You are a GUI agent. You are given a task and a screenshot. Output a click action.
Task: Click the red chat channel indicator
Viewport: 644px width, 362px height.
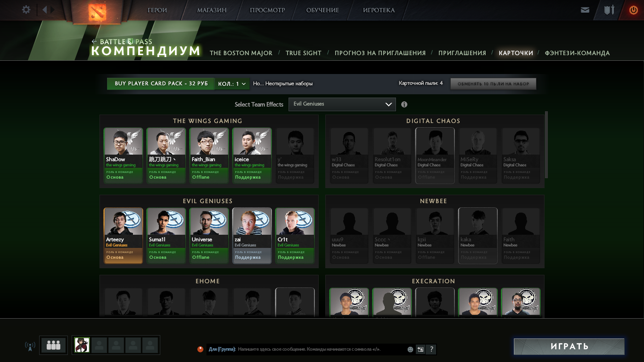tap(200, 349)
